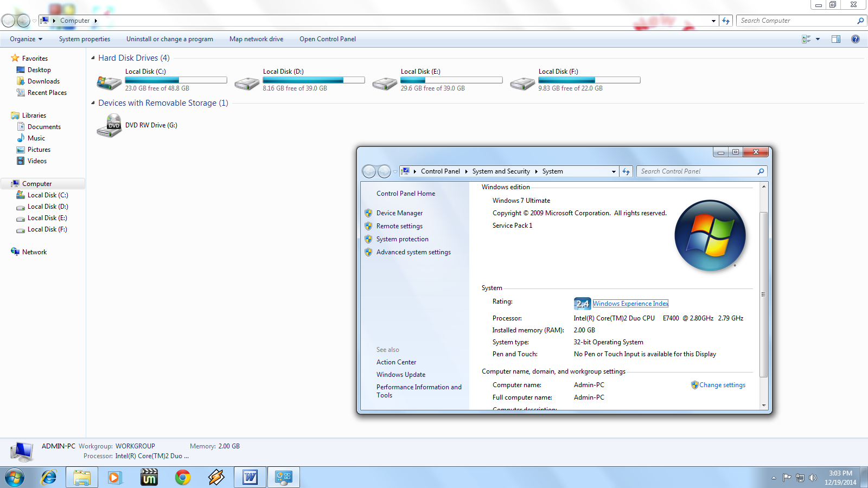The width and height of the screenshot is (868, 488).
Task: Open Local Disk (D:) drive icon
Action: 247,82
